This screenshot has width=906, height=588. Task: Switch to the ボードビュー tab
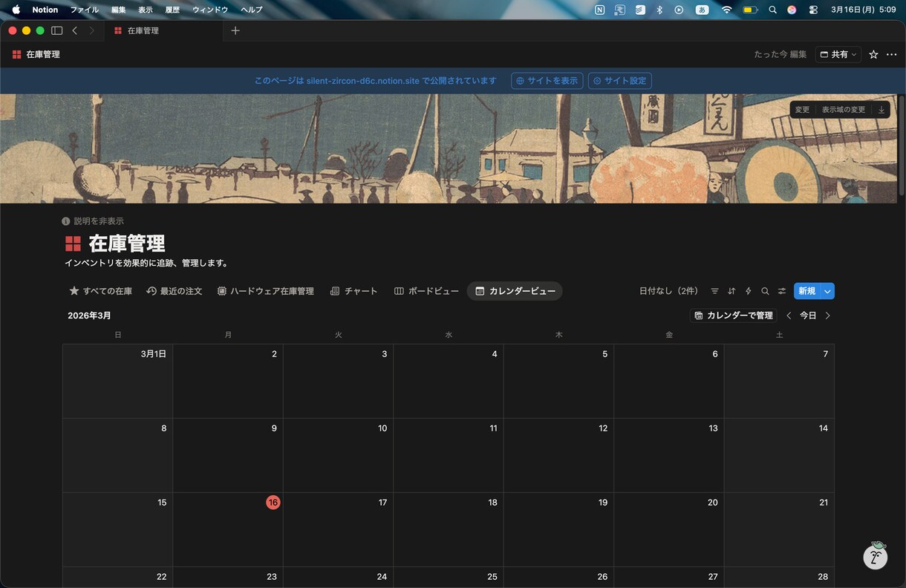pos(426,291)
